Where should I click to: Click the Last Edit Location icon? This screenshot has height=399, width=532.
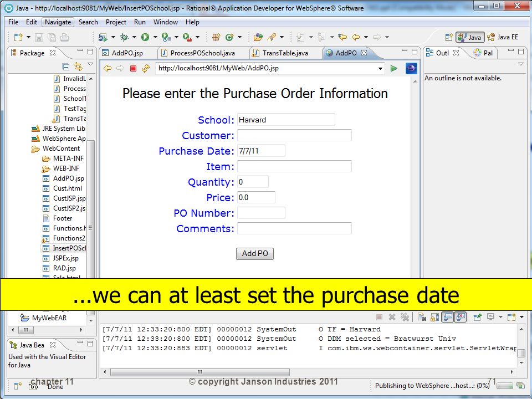342,37
